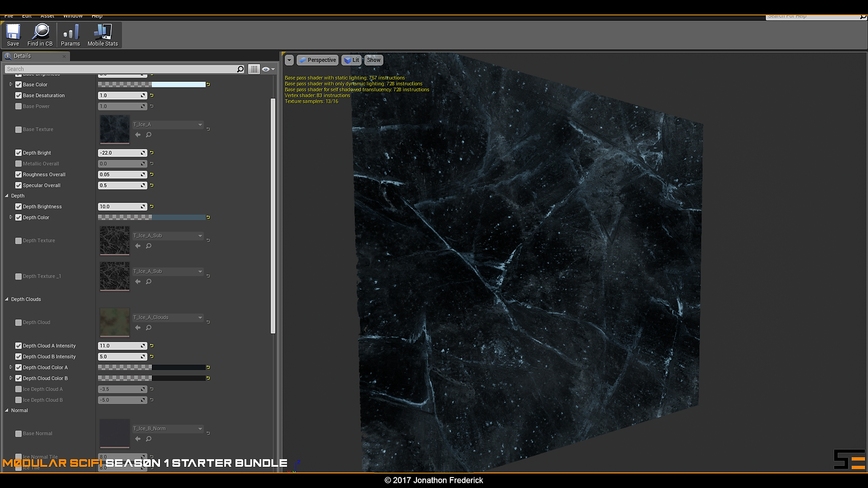Collapse the Depth category
868x488 pixels.
tap(7, 196)
